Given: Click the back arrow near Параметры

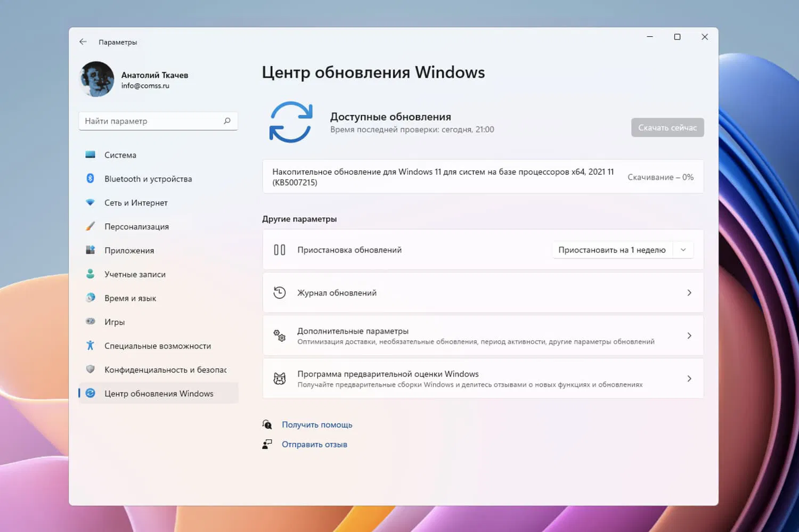Looking at the screenshot, I should [x=83, y=42].
